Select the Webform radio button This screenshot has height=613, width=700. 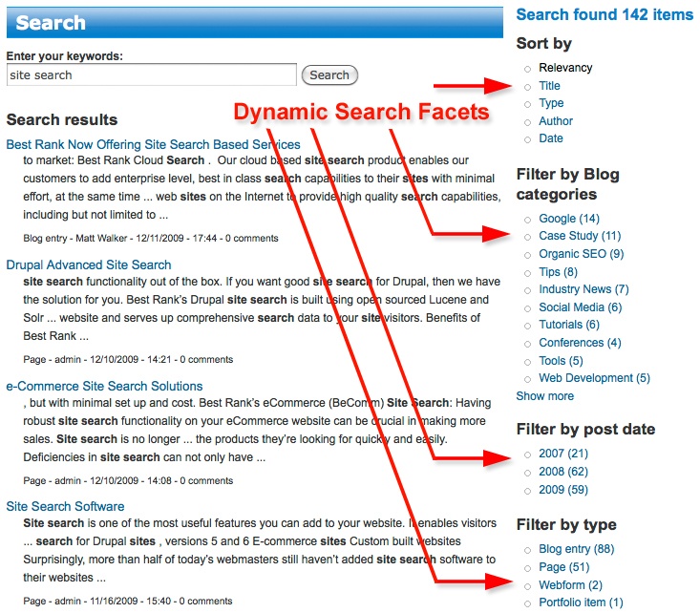(528, 586)
